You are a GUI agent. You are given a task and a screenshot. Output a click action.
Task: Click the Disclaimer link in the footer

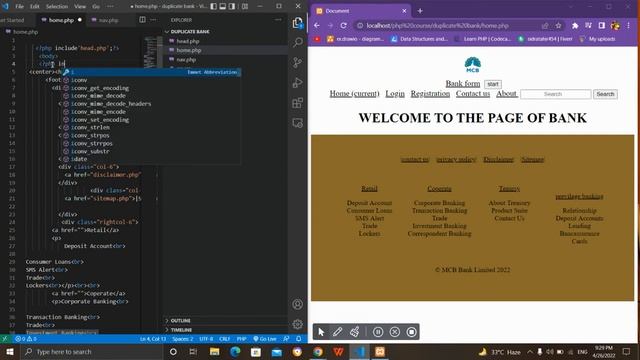pos(498,159)
